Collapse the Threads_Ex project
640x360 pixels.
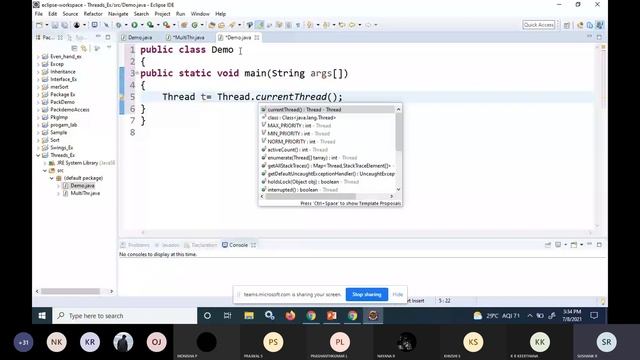point(38,156)
